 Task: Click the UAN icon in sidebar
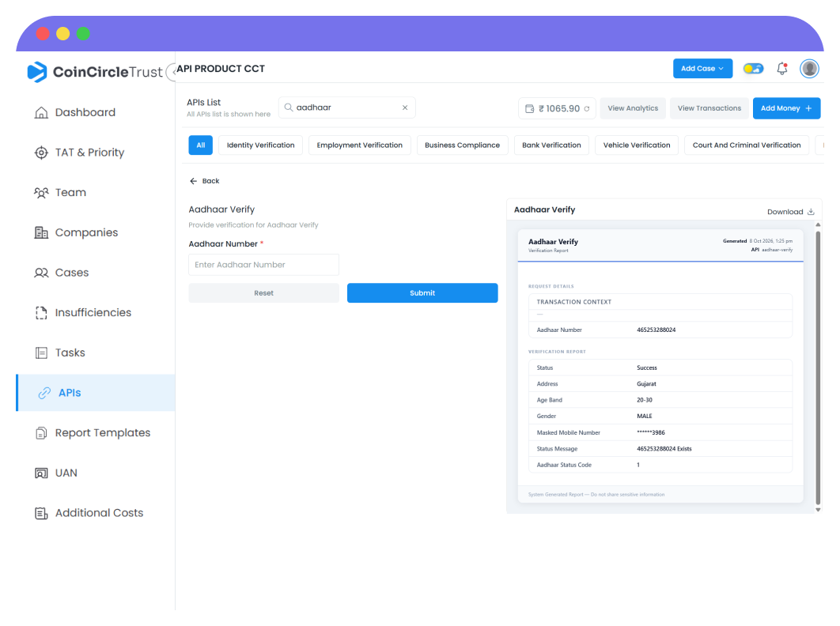click(41, 473)
